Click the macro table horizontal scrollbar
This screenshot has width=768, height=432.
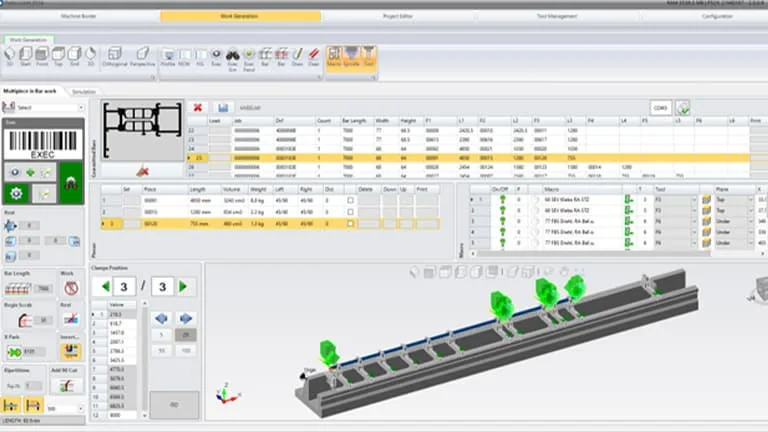click(x=593, y=254)
